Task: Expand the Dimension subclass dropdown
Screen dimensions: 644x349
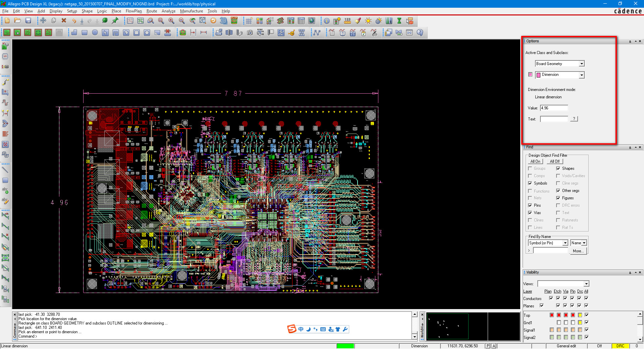Action: [560, 75]
